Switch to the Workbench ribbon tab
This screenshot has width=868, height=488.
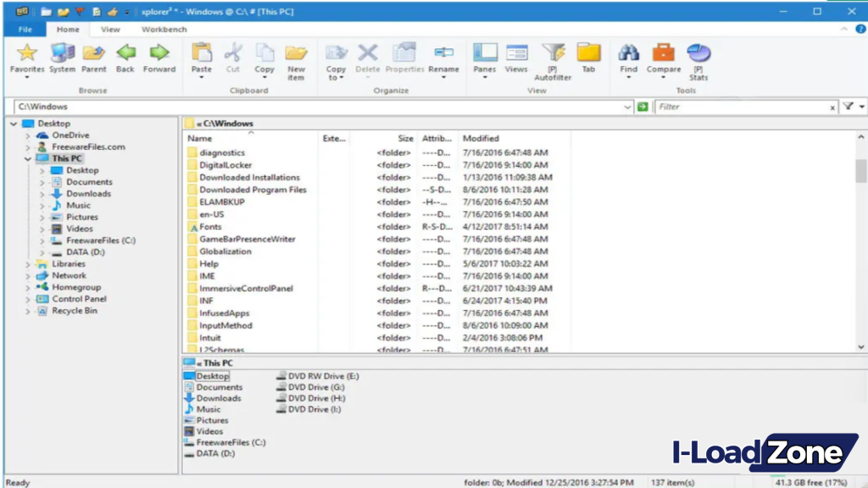[164, 29]
